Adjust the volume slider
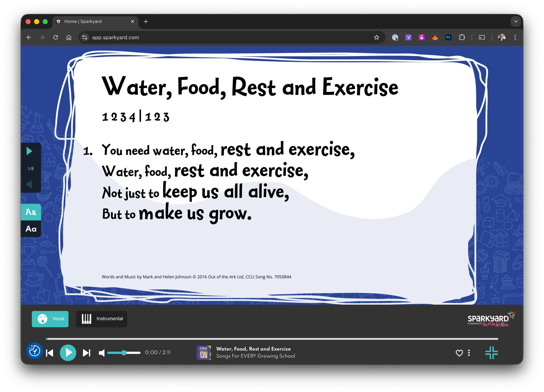The width and height of the screenshot is (544, 392). pos(124,353)
